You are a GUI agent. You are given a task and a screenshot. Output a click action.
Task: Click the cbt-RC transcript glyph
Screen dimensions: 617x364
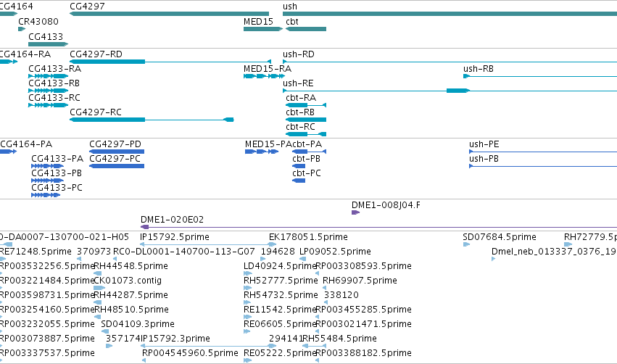click(x=306, y=134)
